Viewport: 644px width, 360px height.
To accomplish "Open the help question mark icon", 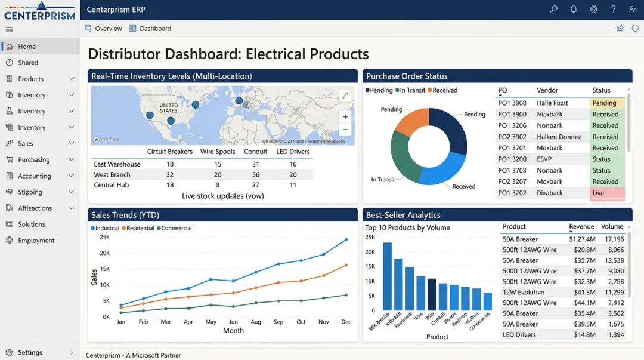I will coord(613,8).
